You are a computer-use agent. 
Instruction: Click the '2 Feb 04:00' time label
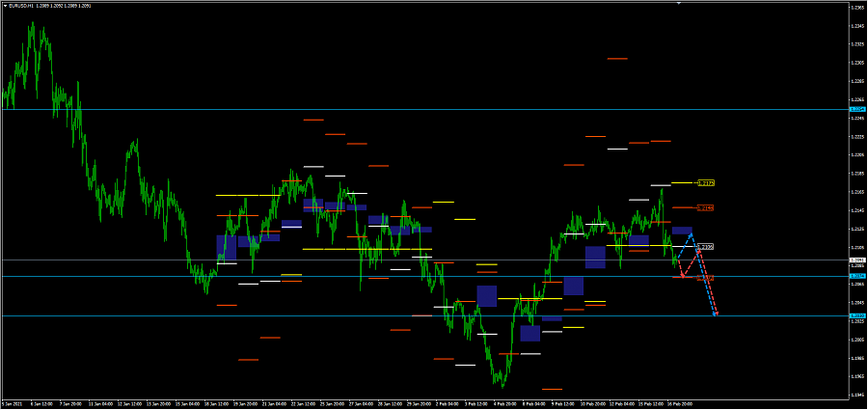click(447, 404)
